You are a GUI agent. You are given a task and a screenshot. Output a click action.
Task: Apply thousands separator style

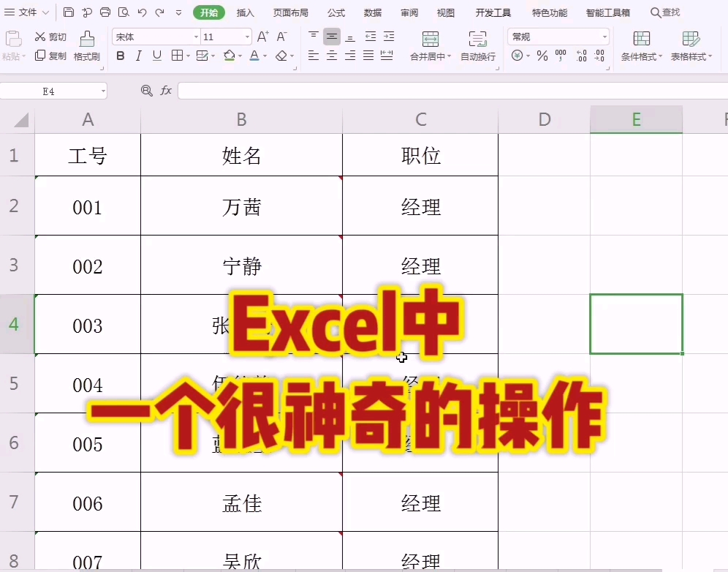(561, 56)
